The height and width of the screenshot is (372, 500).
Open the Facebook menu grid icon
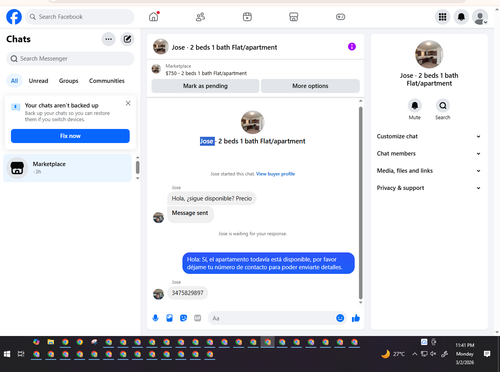click(x=442, y=17)
